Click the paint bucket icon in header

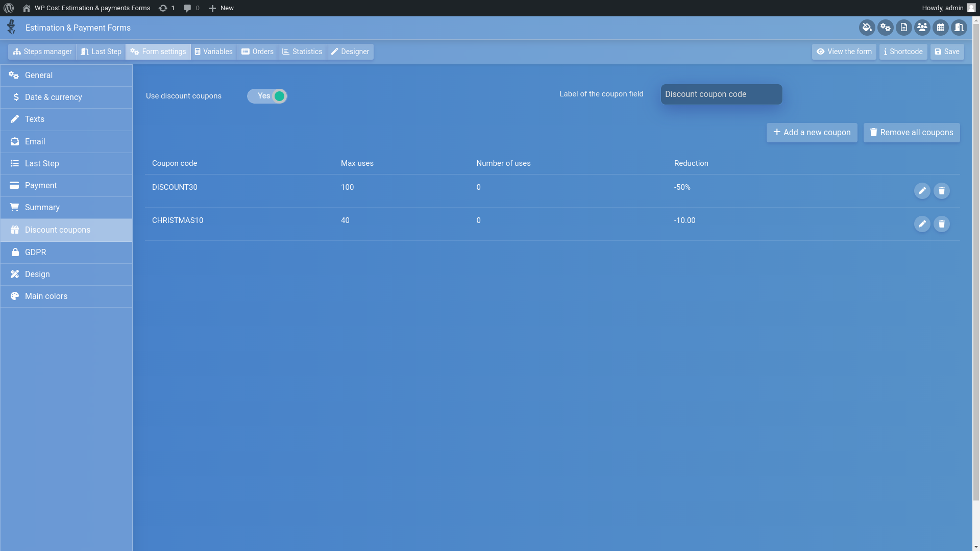867,28
